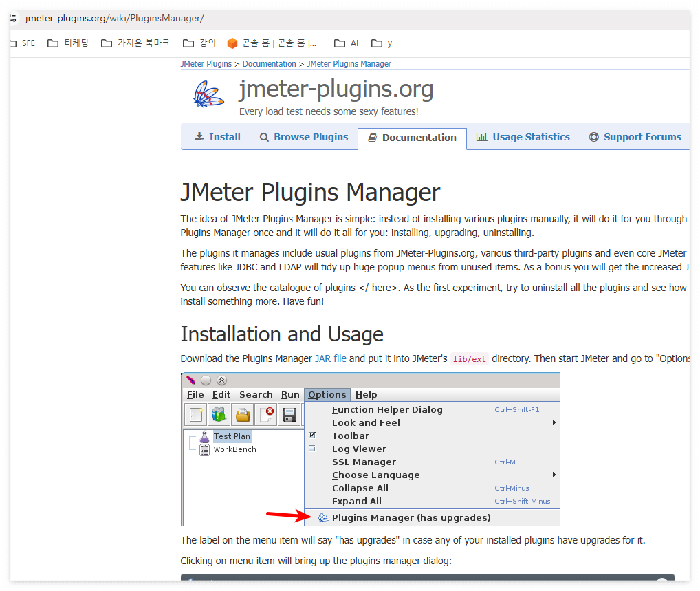
Task: Click the Open folder toolbar icon
Action: pos(243,415)
